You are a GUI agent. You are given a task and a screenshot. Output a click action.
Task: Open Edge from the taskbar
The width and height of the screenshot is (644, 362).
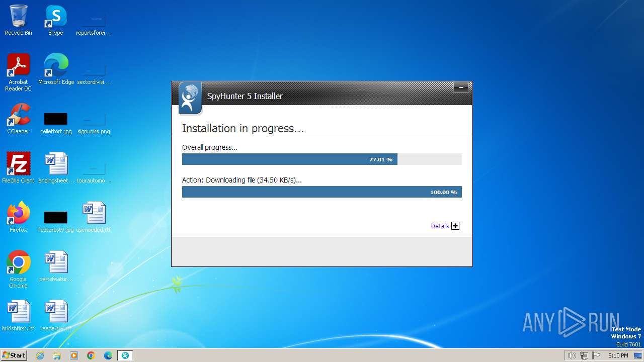tap(108, 355)
